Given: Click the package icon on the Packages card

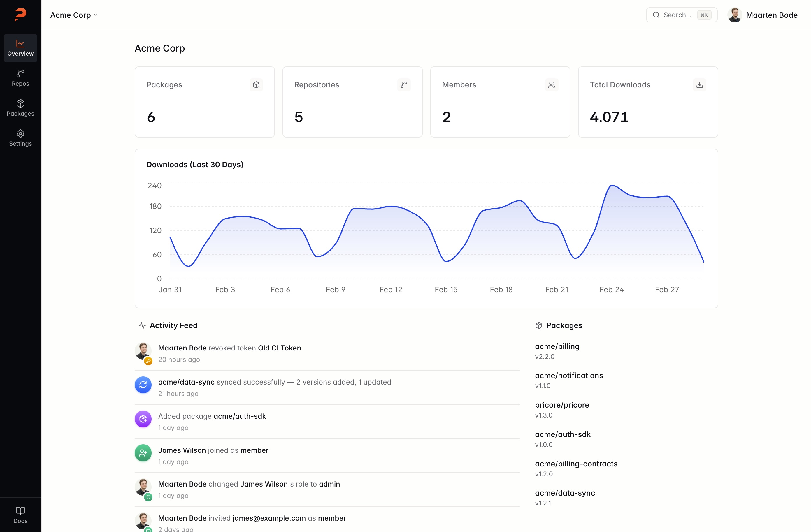Looking at the screenshot, I should [257, 85].
